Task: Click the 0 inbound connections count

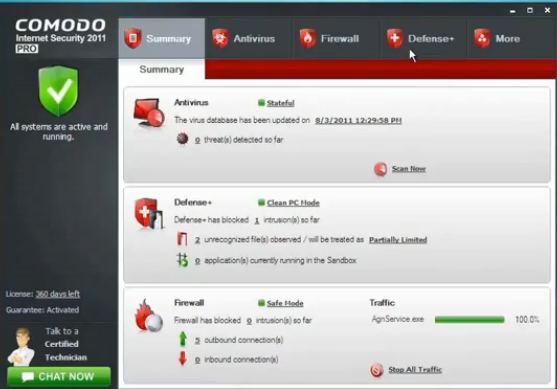Action: tap(198, 360)
